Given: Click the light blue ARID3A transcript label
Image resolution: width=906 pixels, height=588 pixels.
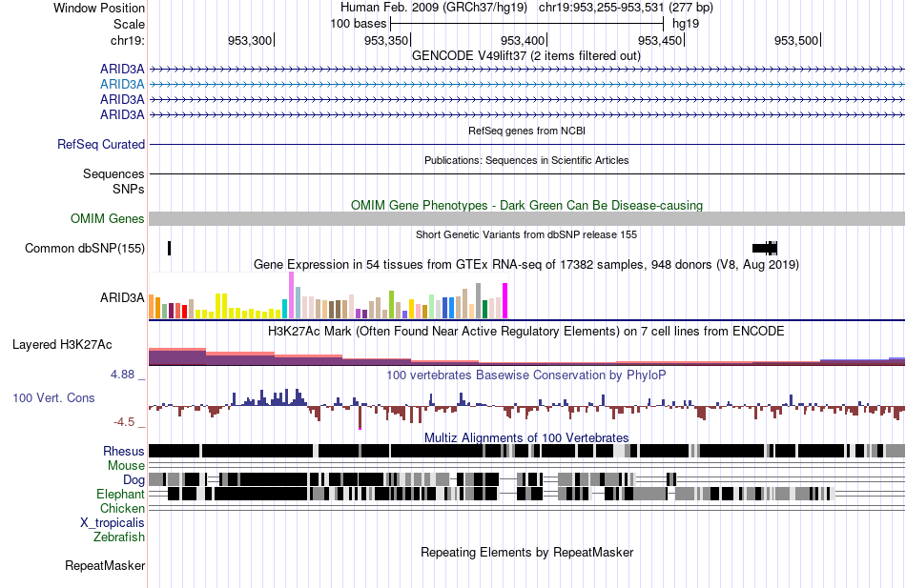Looking at the screenshot, I should point(122,84).
